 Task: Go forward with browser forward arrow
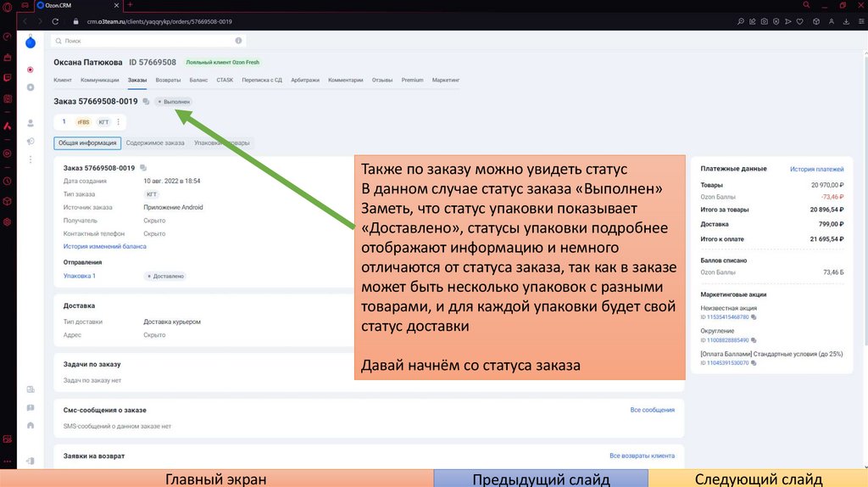coord(39,21)
